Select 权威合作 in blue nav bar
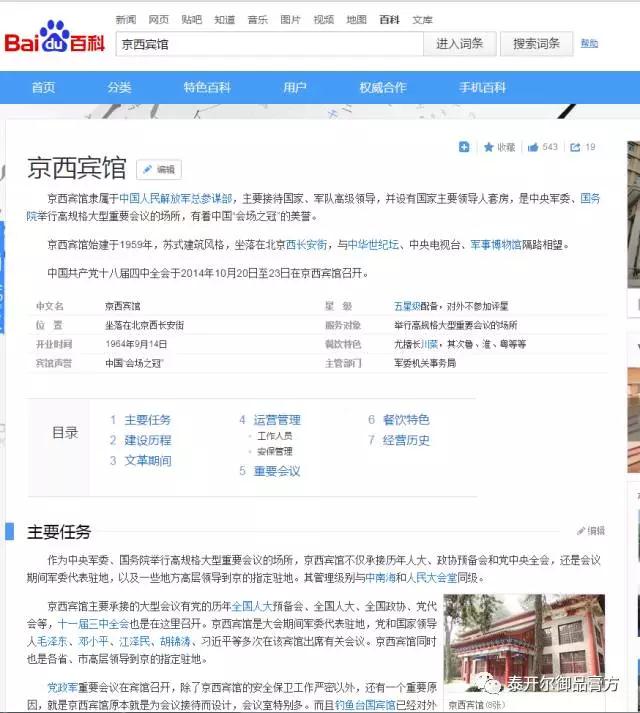Viewport: 640px width, 713px height. (383, 87)
